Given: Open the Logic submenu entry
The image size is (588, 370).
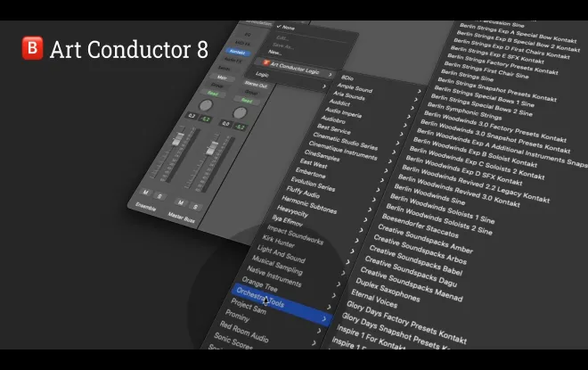Looking at the screenshot, I should tap(262, 74).
